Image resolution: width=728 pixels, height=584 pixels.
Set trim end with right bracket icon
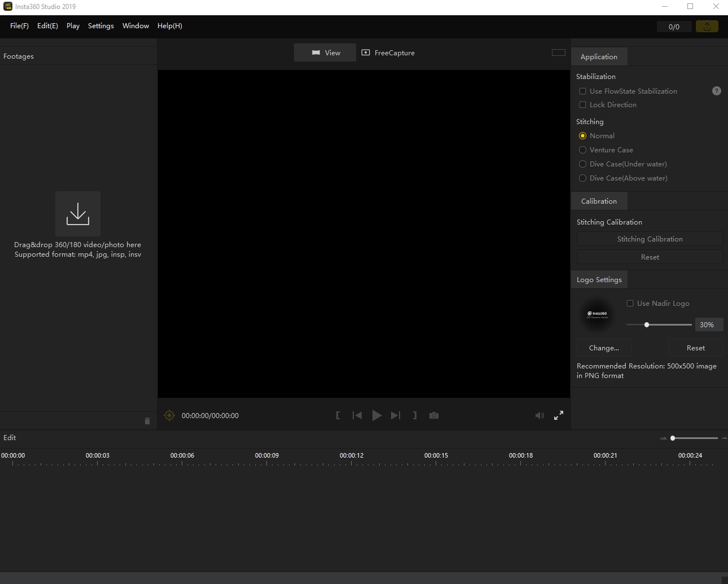pyautogui.click(x=415, y=415)
